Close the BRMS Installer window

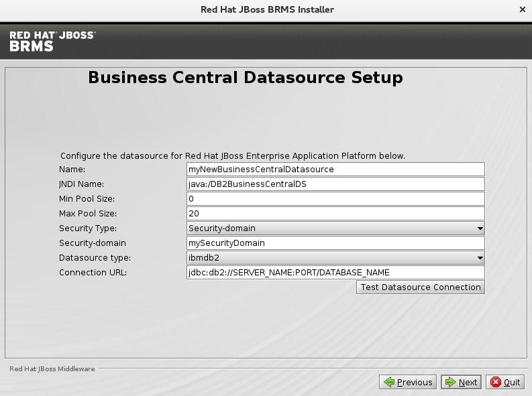point(523,9)
